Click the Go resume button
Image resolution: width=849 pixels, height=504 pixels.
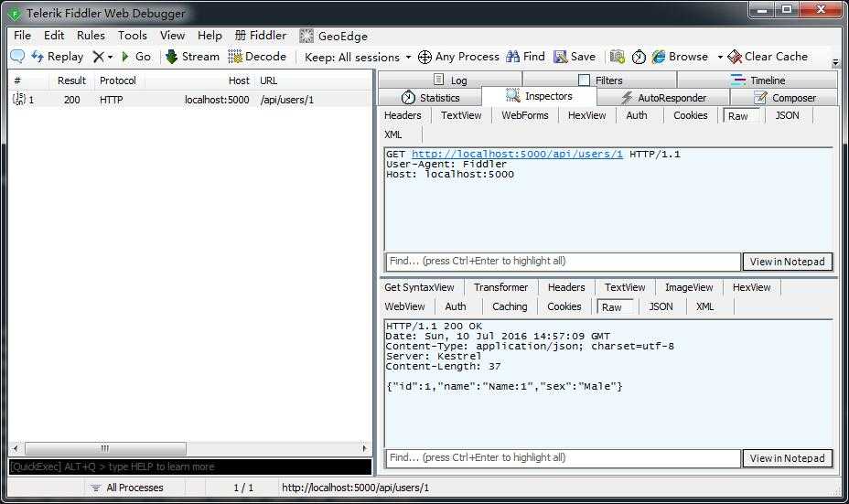tap(136, 57)
